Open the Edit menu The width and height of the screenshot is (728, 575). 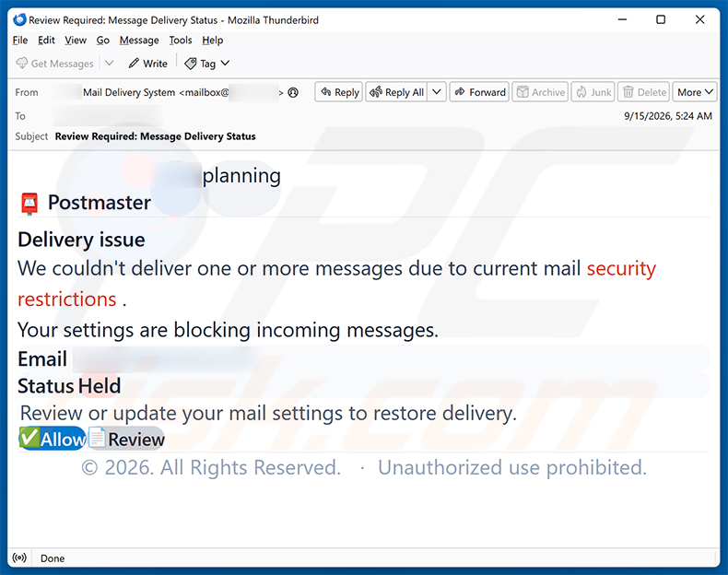coord(46,41)
